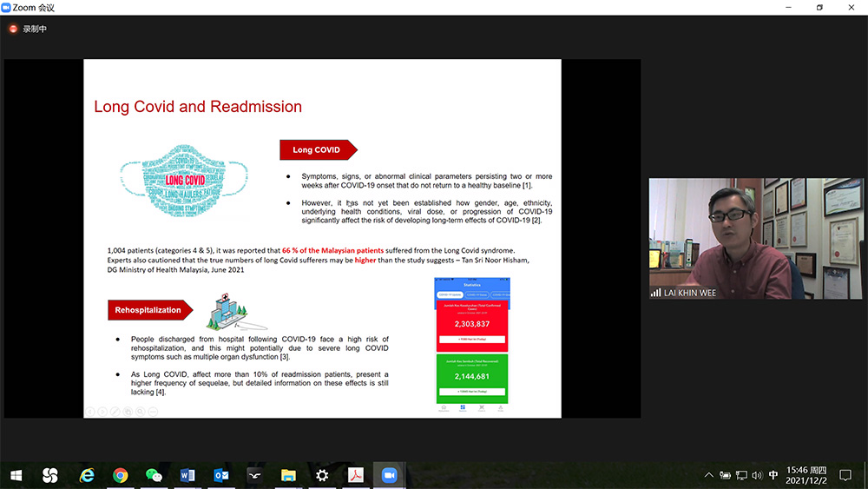Viewport: 868px width, 489px height.
Task: Click previous slide arrow on slide
Action: [89, 412]
